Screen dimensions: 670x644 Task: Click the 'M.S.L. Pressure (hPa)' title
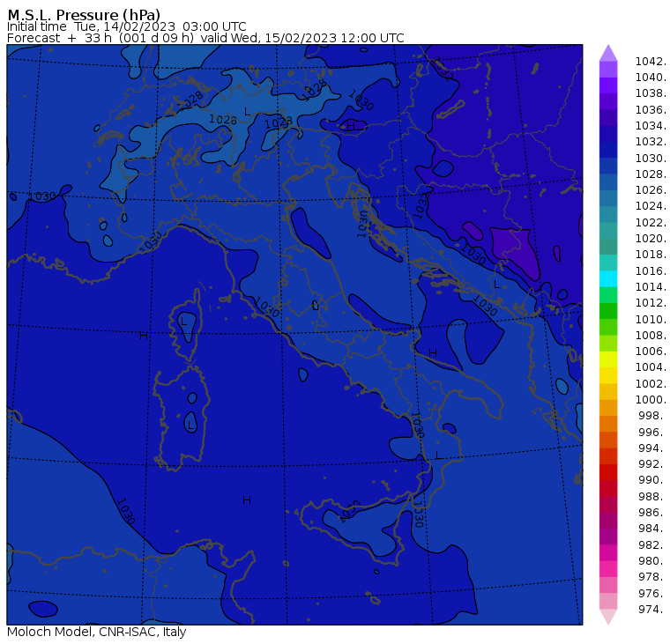click(x=84, y=14)
